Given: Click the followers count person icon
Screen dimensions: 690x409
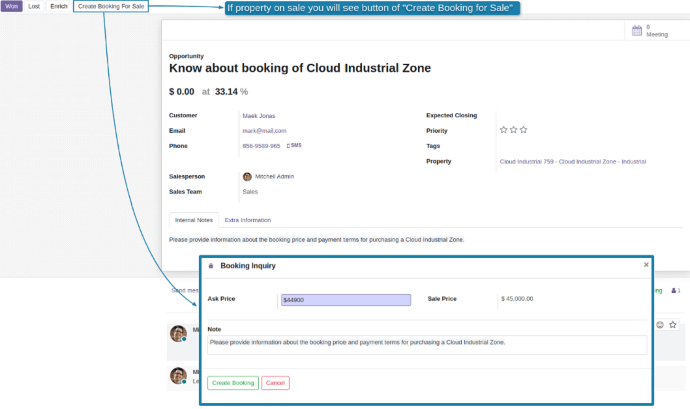Looking at the screenshot, I should [675, 291].
